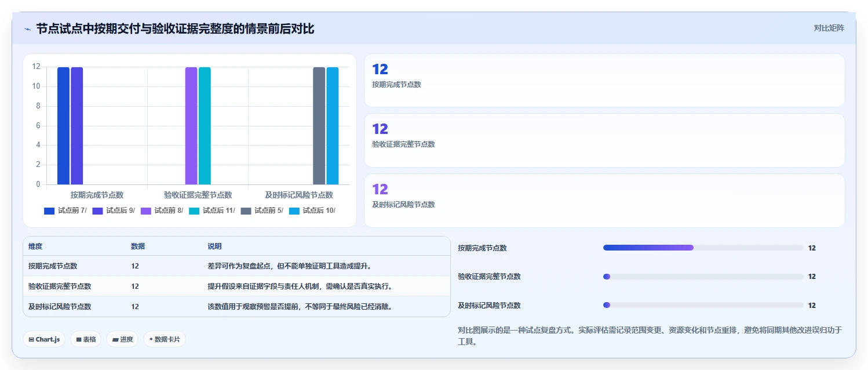Click the 维度 column header
The width and height of the screenshot is (868, 370).
35,246
